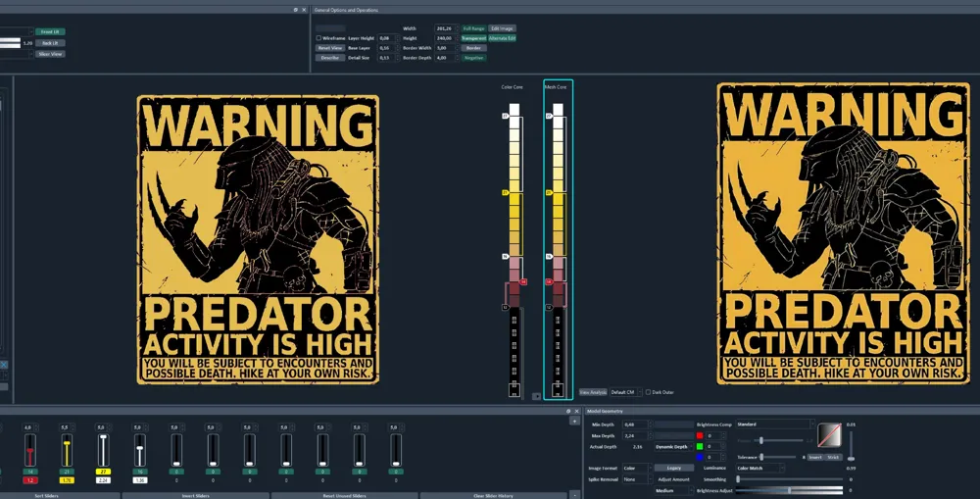
Task: Open the Dynamic Depth dropdown
Action: 674,447
